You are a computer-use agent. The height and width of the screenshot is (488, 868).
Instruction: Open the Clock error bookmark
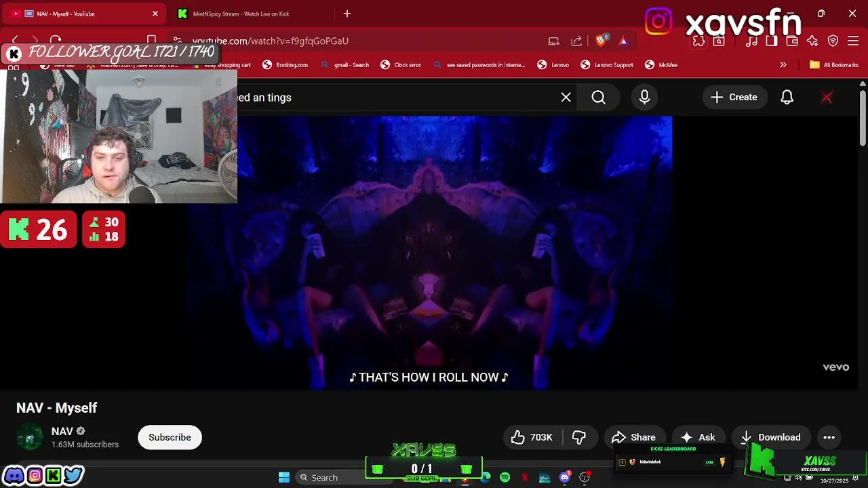point(401,65)
